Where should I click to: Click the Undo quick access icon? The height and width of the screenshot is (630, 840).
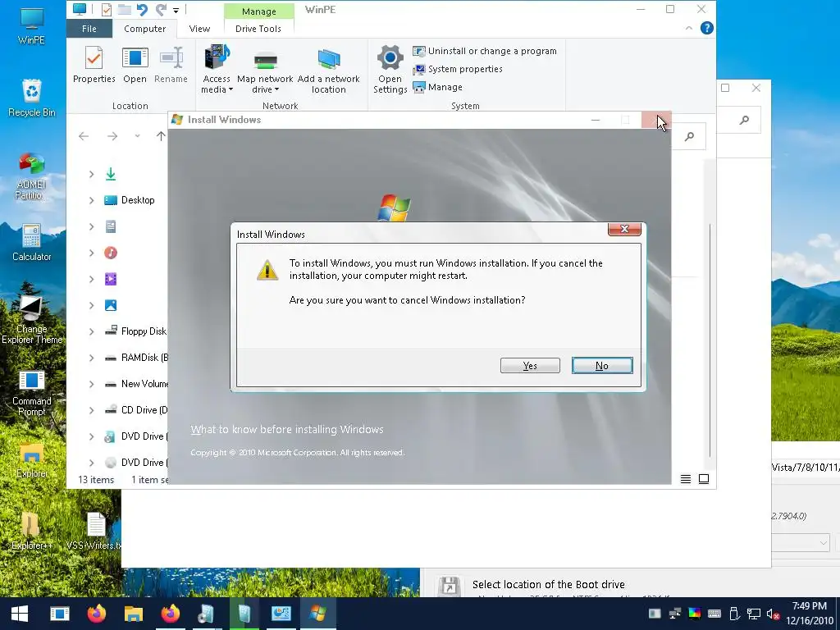pyautogui.click(x=142, y=9)
